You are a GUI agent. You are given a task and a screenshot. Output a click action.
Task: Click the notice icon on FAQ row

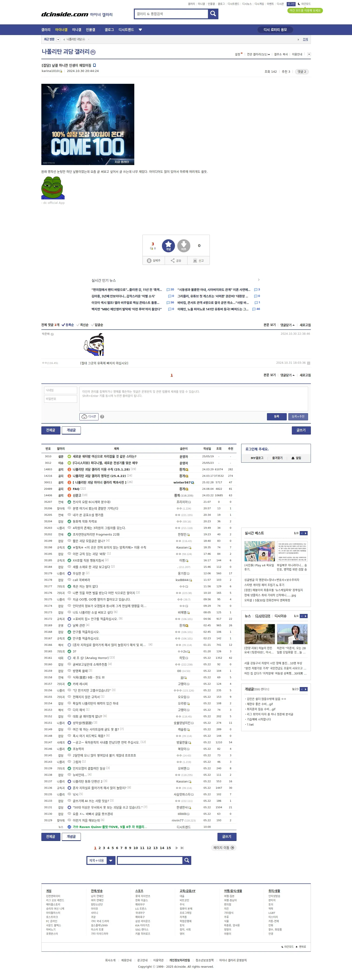(x=69, y=489)
